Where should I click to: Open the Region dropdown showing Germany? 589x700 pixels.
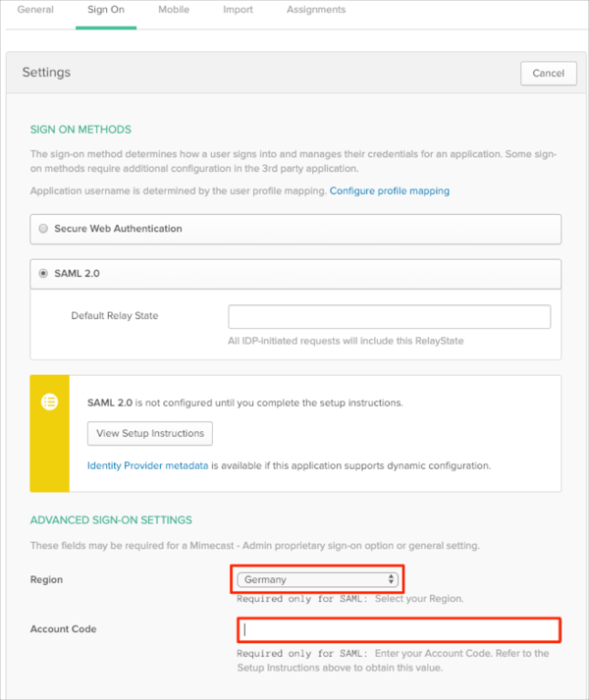click(x=319, y=579)
